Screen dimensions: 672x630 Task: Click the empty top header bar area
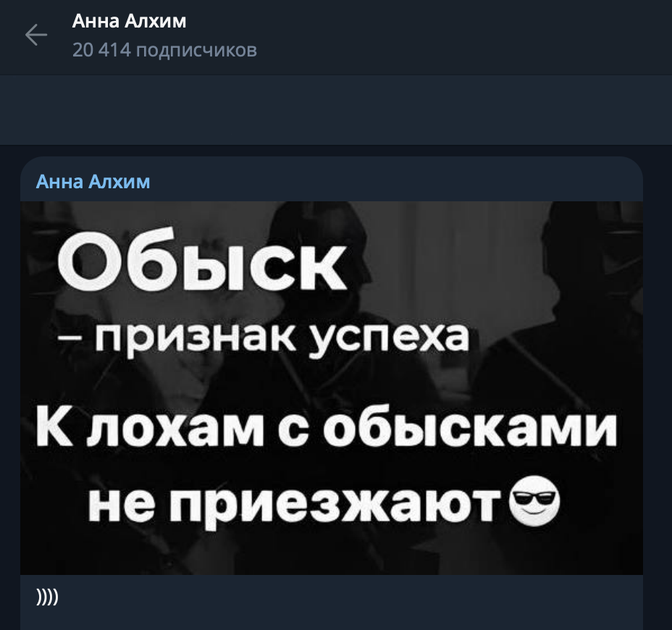coord(463,36)
